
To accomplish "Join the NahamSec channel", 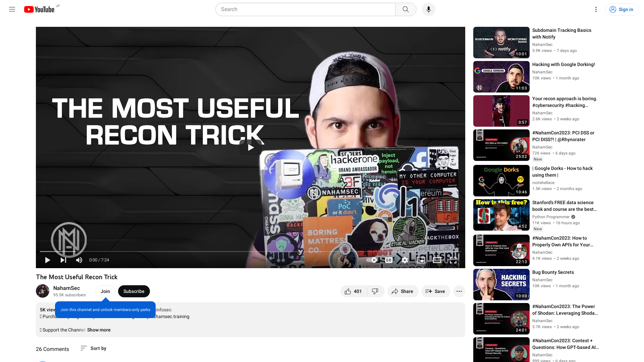I will coord(105,291).
